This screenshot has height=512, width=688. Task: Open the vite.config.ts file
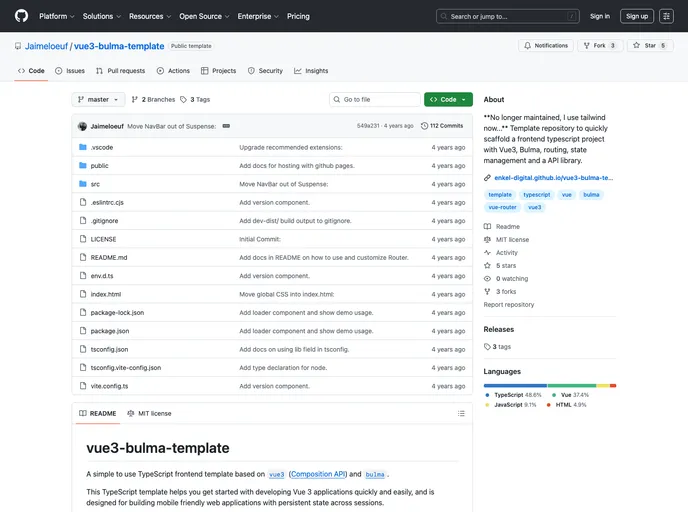pos(109,386)
